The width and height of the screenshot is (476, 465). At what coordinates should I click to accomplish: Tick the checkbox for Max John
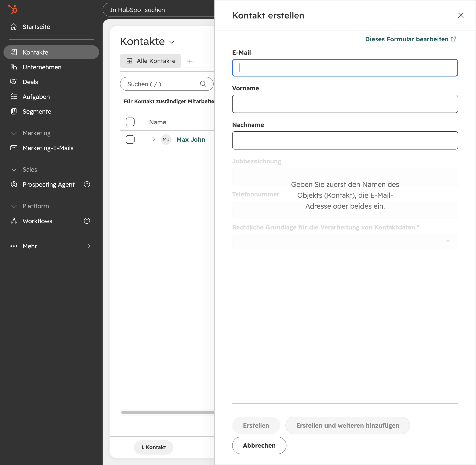130,139
